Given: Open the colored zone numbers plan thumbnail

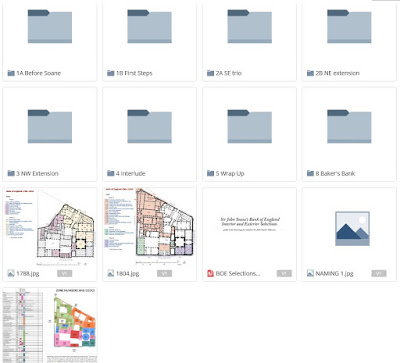Looking at the screenshot, I should click(50, 325).
